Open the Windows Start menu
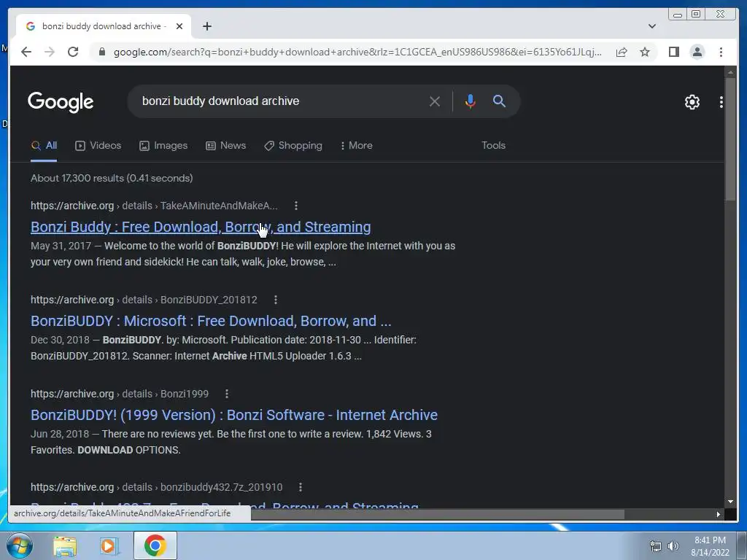This screenshot has height=560, width=747. [19, 545]
